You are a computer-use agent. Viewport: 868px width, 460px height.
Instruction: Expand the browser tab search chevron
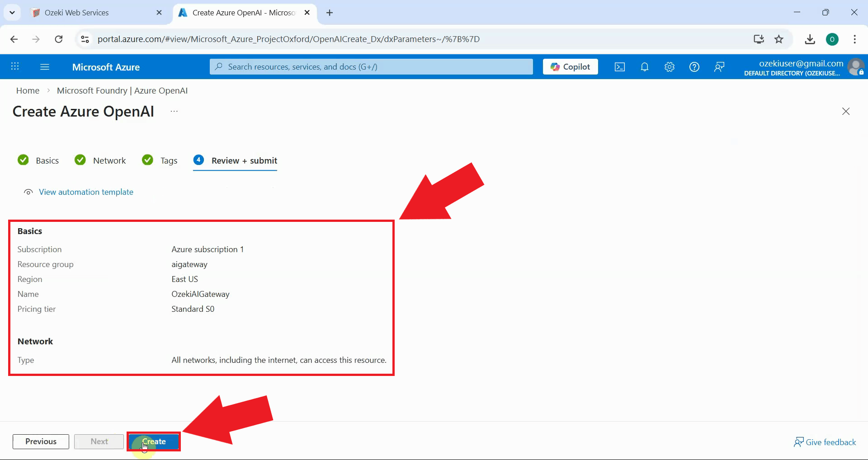coord(12,12)
